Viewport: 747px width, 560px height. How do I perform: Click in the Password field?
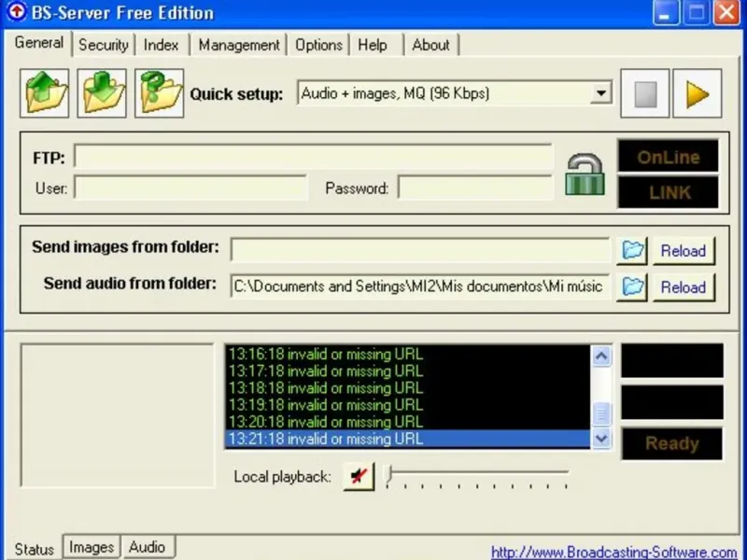[x=475, y=188]
